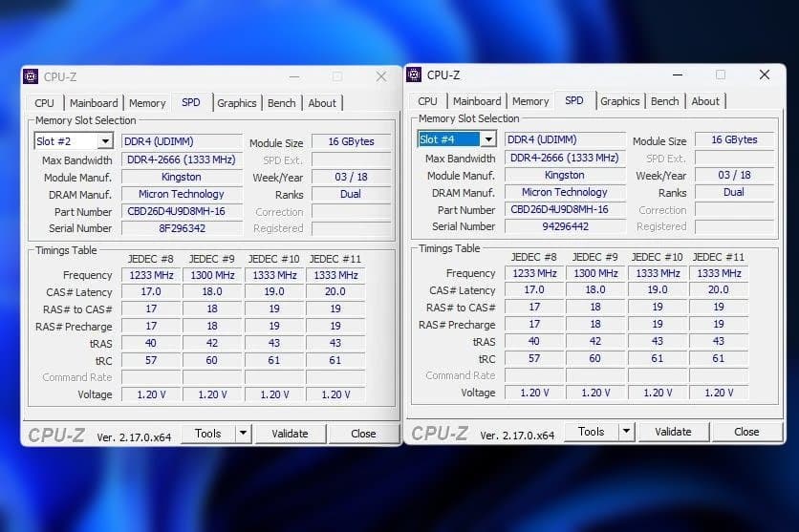The image size is (799, 532).
Task: Click JEDEC #8 frequency 1233 MHz, left window
Action: pyautogui.click(x=151, y=275)
